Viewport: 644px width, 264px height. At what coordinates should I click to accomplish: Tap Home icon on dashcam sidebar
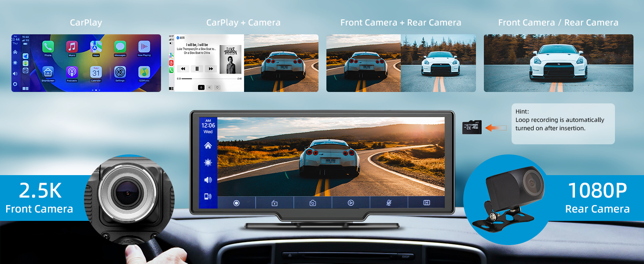208,146
